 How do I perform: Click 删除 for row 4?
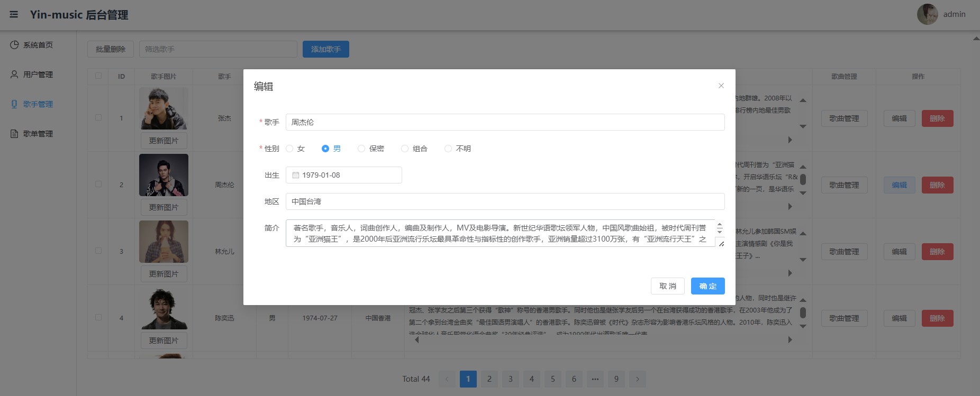(938, 318)
